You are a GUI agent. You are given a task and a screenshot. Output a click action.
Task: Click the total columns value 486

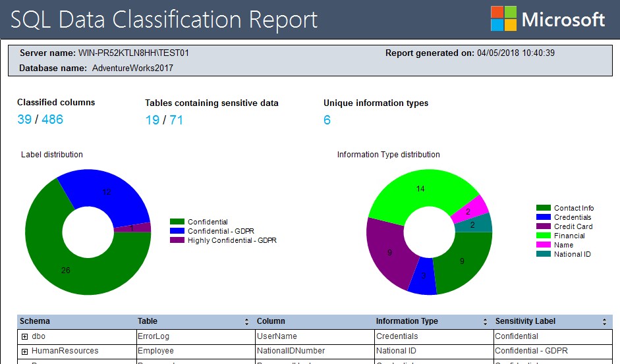(x=52, y=119)
